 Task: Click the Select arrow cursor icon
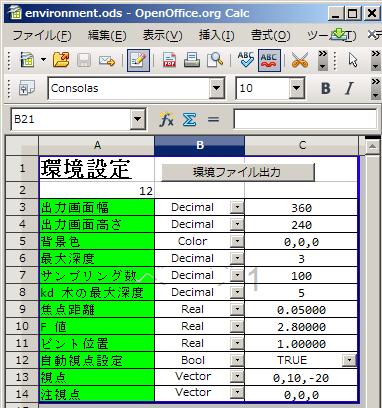(x=353, y=61)
